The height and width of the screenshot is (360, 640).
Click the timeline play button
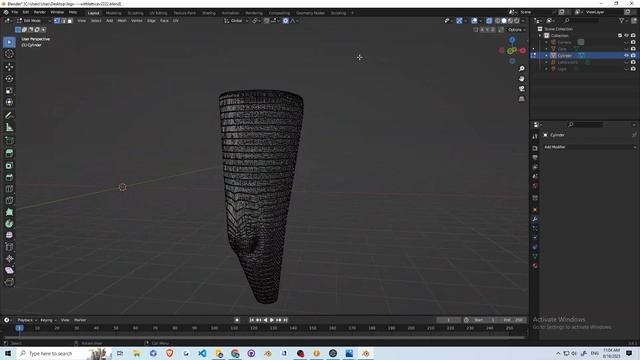[272, 320]
